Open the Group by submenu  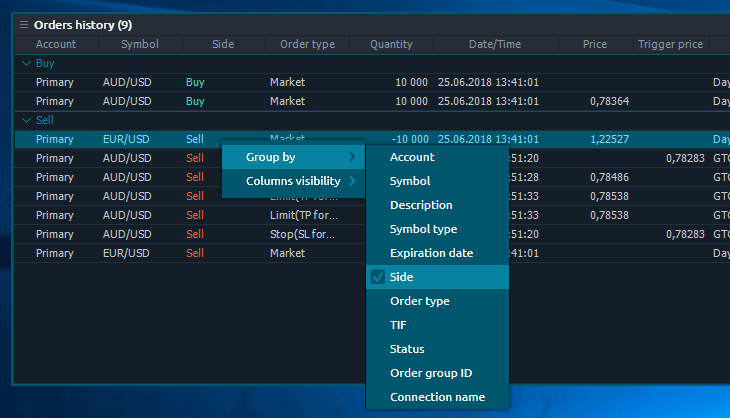pyautogui.click(x=290, y=157)
